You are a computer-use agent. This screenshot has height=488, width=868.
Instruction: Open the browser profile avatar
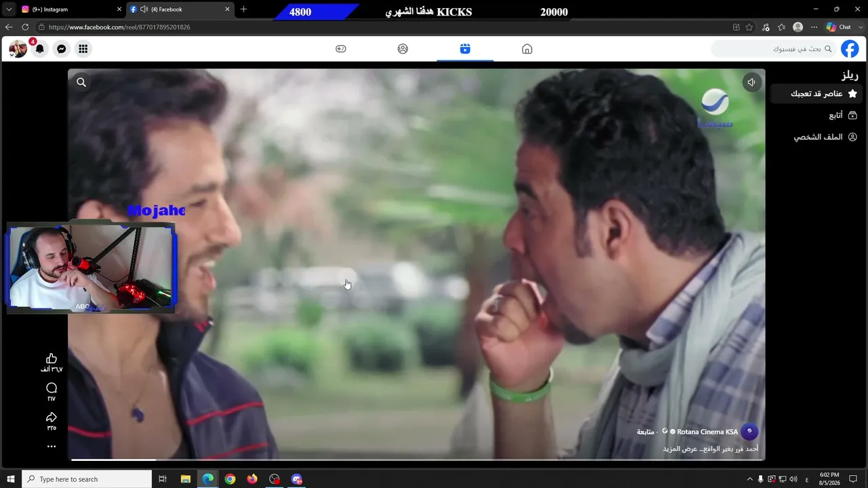[x=797, y=27]
